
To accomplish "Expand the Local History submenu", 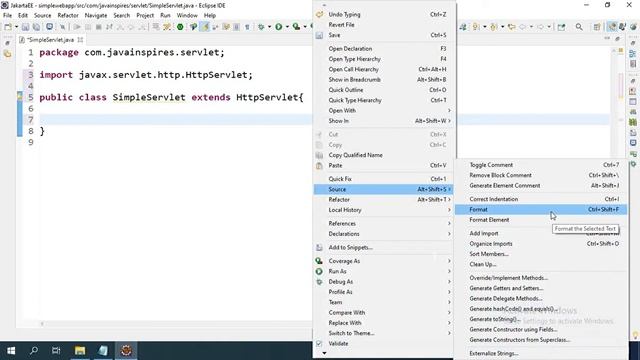I will (384, 210).
